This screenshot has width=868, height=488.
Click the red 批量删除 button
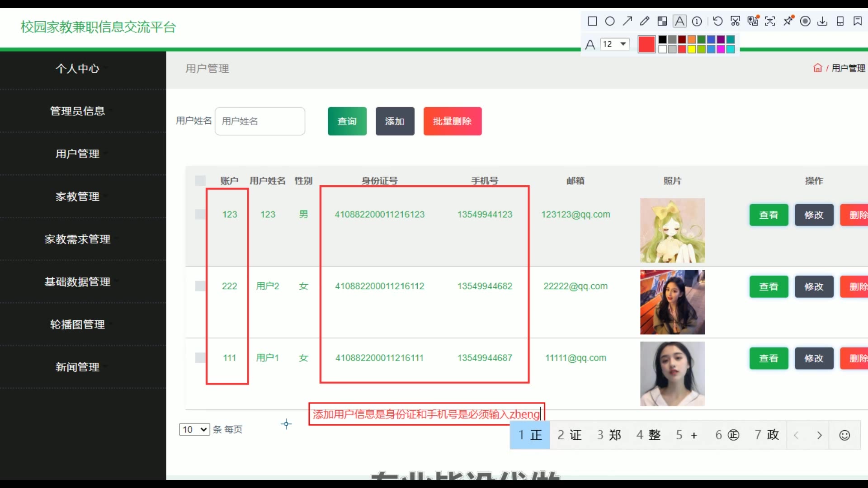tap(452, 121)
